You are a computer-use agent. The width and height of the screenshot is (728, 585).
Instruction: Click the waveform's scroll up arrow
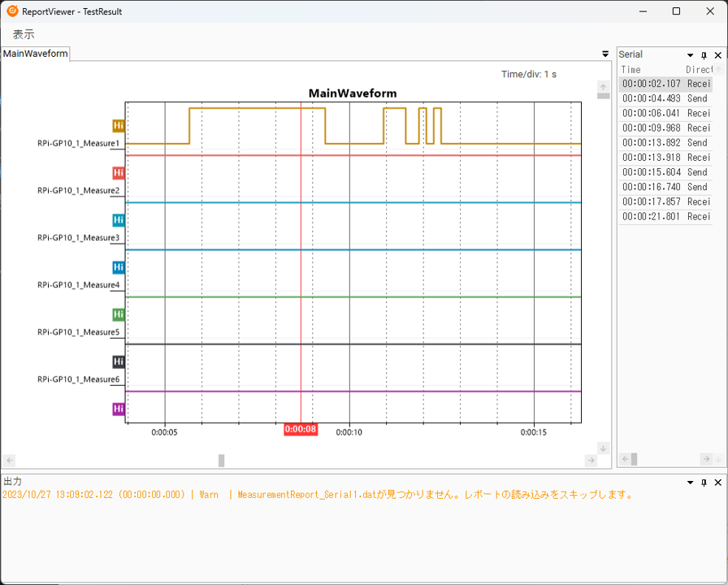tap(603, 86)
